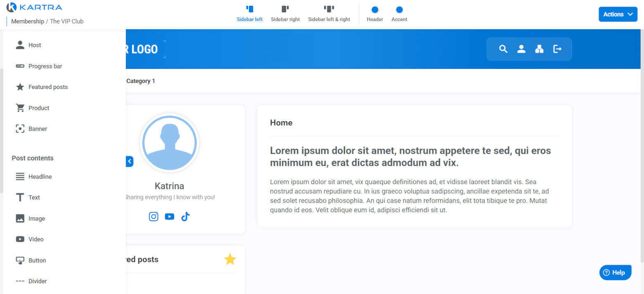Screen dimensions: 644x294
Task: Click the Katrina profile avatar image
Action: 169,143
